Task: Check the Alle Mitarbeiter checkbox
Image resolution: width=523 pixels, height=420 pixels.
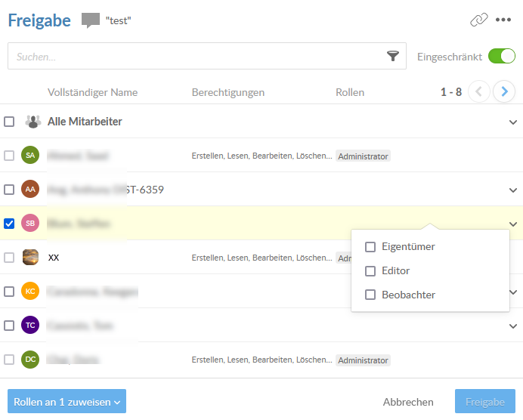Action: (x=9, y=122)
